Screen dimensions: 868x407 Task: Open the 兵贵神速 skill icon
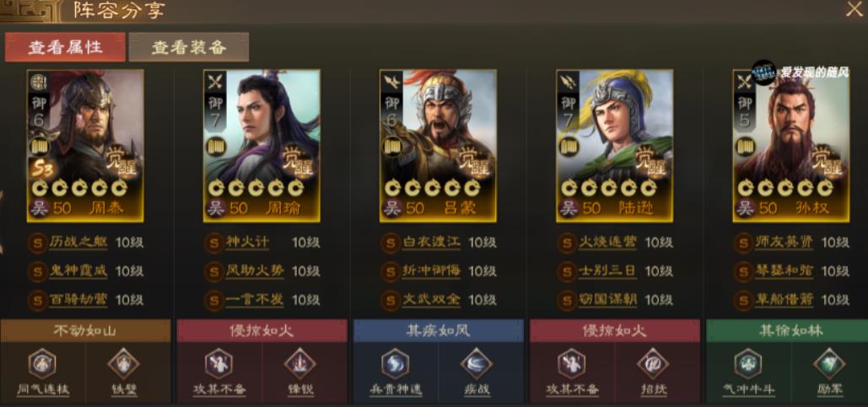(x=396, y=364)
